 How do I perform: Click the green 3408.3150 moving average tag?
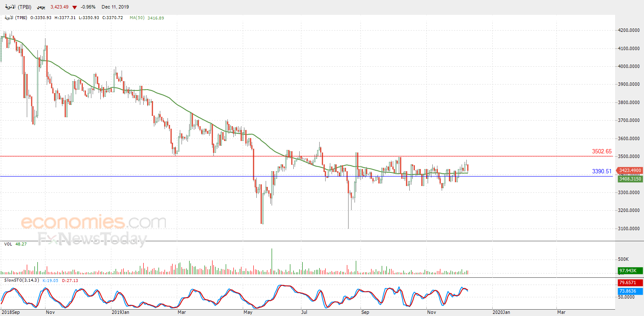pos(630,179)
